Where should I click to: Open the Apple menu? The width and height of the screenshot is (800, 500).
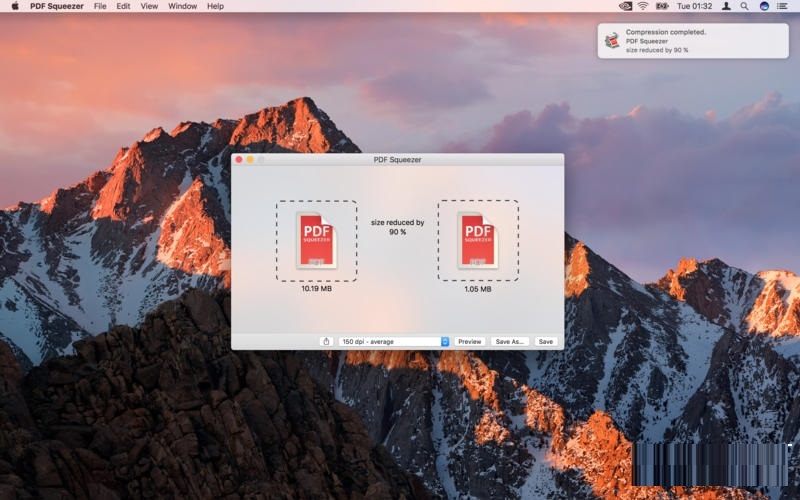(15, 6)
